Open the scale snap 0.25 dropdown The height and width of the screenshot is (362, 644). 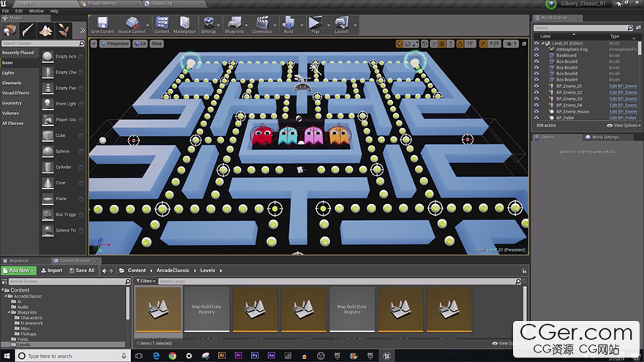pos(495,43)
